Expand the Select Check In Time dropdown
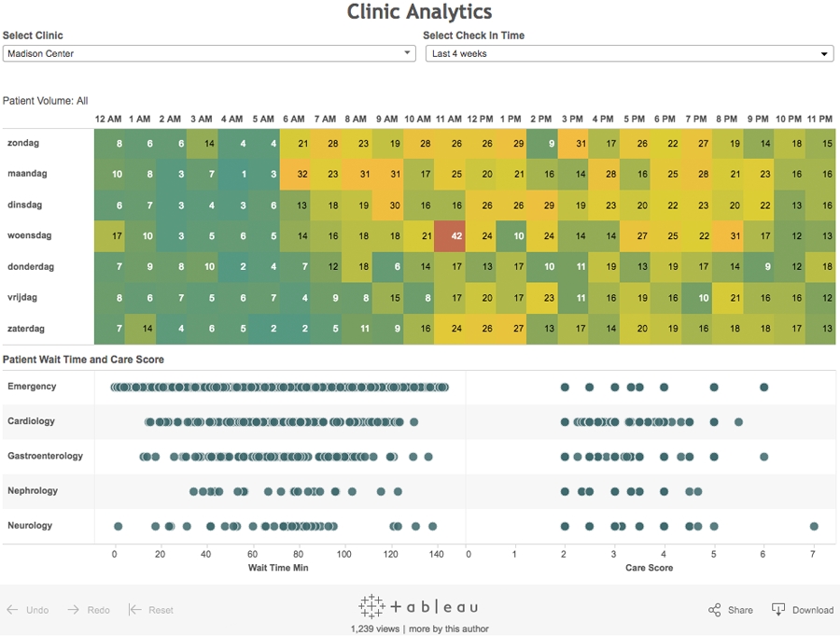This screenshot has width=840, height=636. point(629,54)
